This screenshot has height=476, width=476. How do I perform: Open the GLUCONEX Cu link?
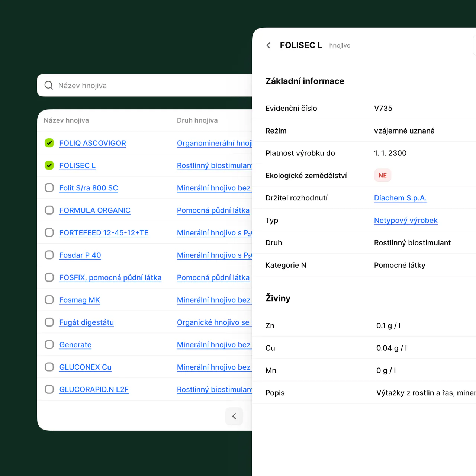click(x=86, y=367)
